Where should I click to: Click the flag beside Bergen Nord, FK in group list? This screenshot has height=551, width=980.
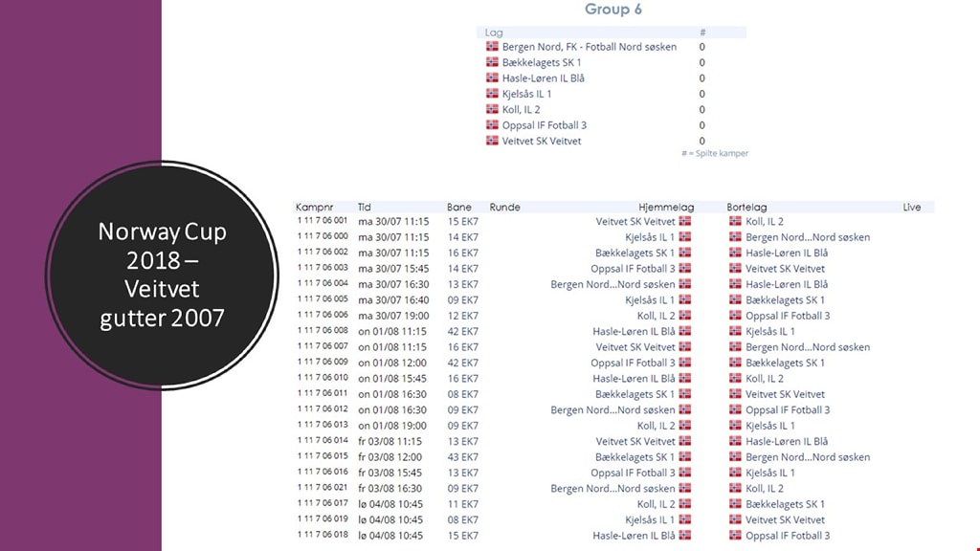[x=493, y=46]
